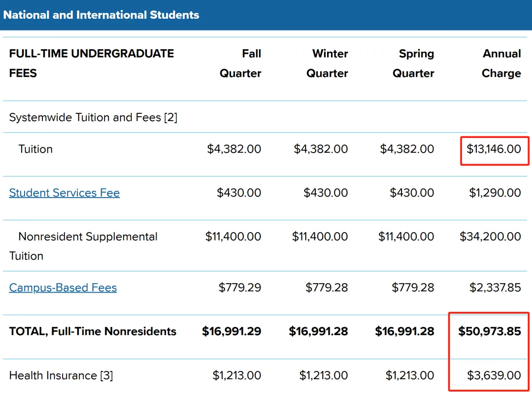This screenshot has width=532, height=400.
Task: Click the Annual Charge column header
Action: [x=501, y=64]
